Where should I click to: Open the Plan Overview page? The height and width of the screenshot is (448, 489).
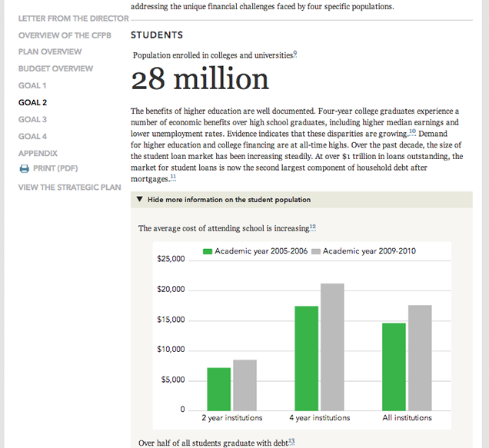50,51
